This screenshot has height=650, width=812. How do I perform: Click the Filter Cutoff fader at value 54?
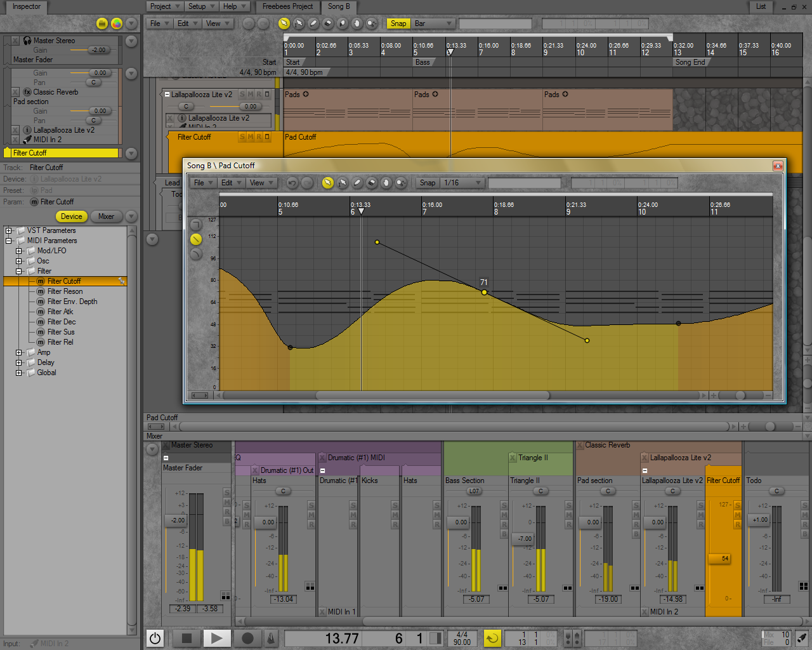pyautogui.click(x=723, y=559)
